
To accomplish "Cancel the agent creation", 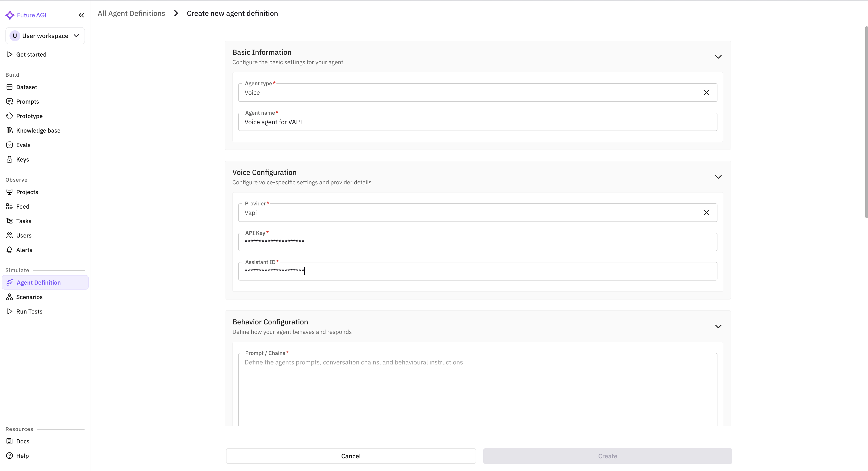I will pyautogui.click(x=350, y=456).
